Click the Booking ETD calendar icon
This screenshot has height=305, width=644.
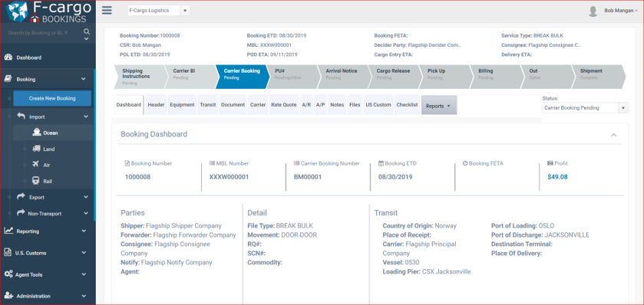[x=381, y=163]
